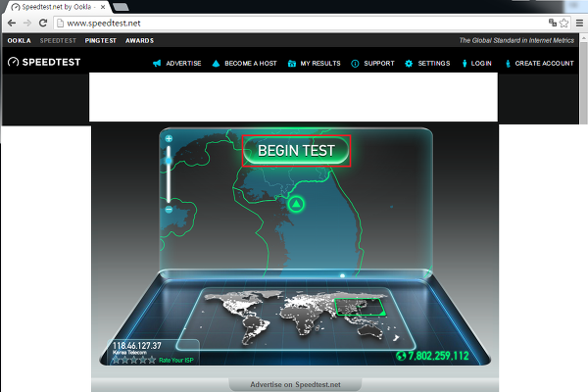Close the Speedtest.net browser tab
The height and width of the screenshot is (392, 588).
(x=103, y=7)
